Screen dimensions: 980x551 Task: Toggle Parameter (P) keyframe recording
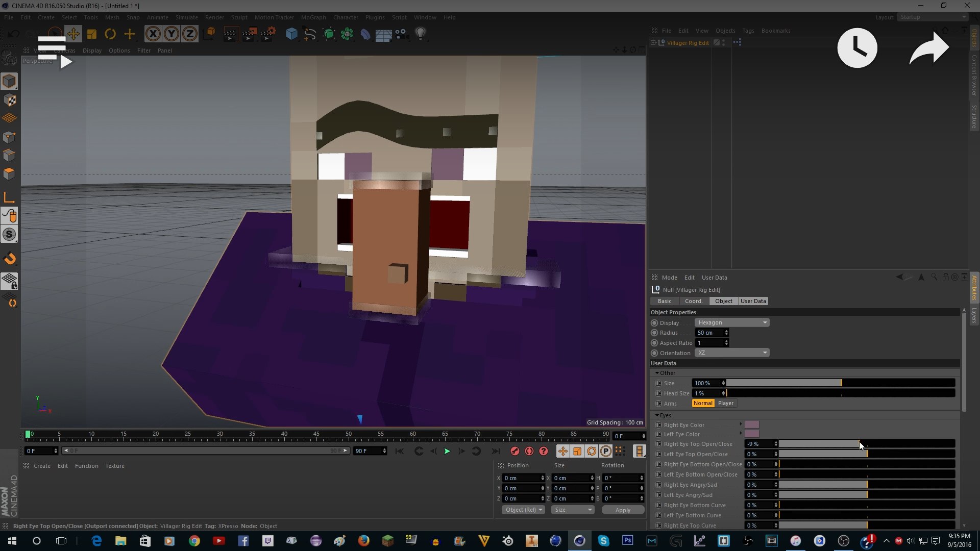pos(606,451)
